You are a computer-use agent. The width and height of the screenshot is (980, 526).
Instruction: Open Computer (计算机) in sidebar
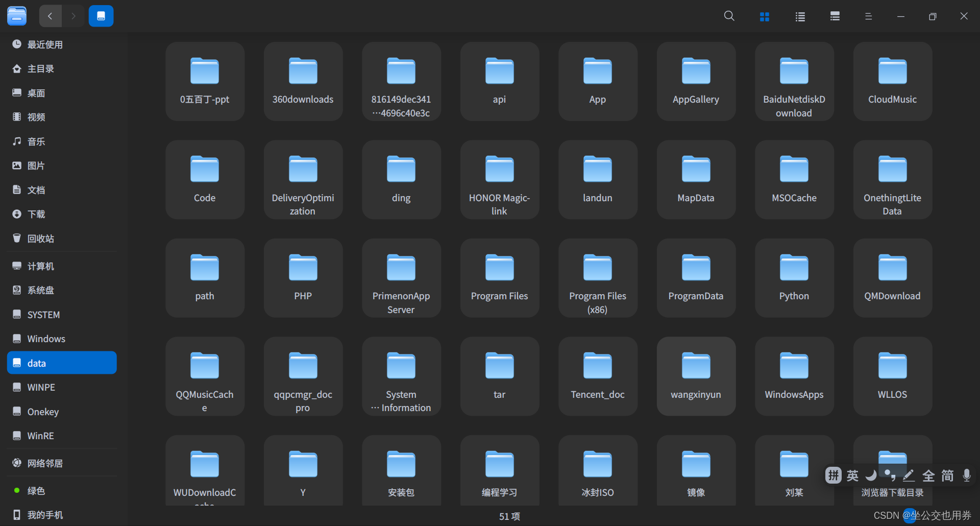coord(62,266)
